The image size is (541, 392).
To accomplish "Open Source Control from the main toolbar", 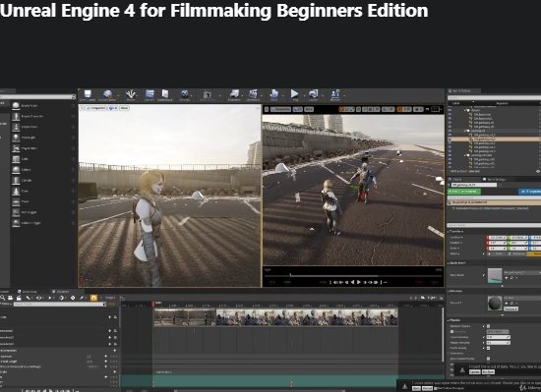I will (x=107, y=94).
